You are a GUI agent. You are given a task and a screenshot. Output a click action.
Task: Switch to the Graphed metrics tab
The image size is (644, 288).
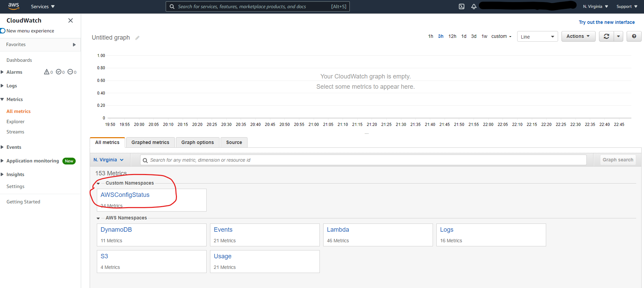[x=150, y=142]
